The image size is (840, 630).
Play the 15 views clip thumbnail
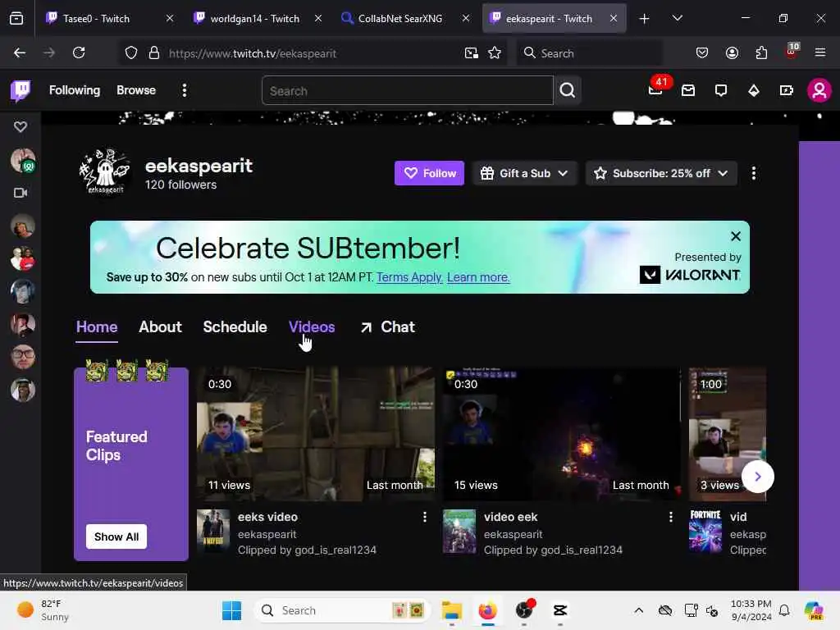561,434
